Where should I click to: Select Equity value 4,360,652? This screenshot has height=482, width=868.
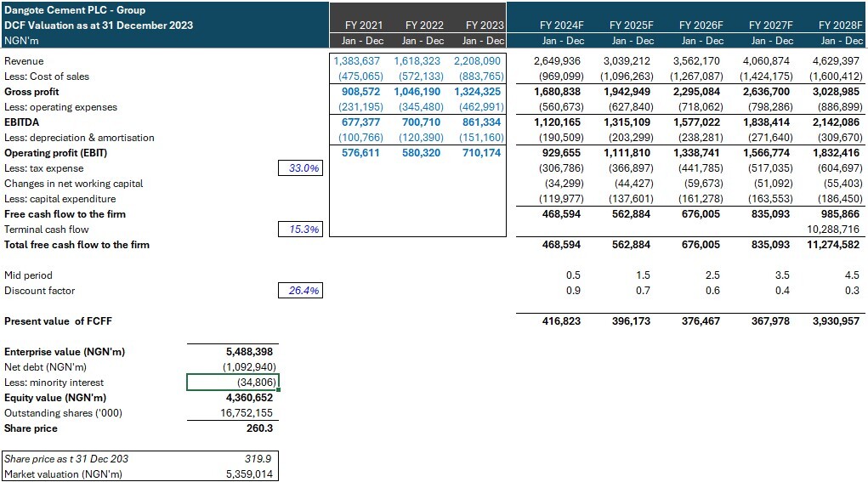(x=249, y=398)
